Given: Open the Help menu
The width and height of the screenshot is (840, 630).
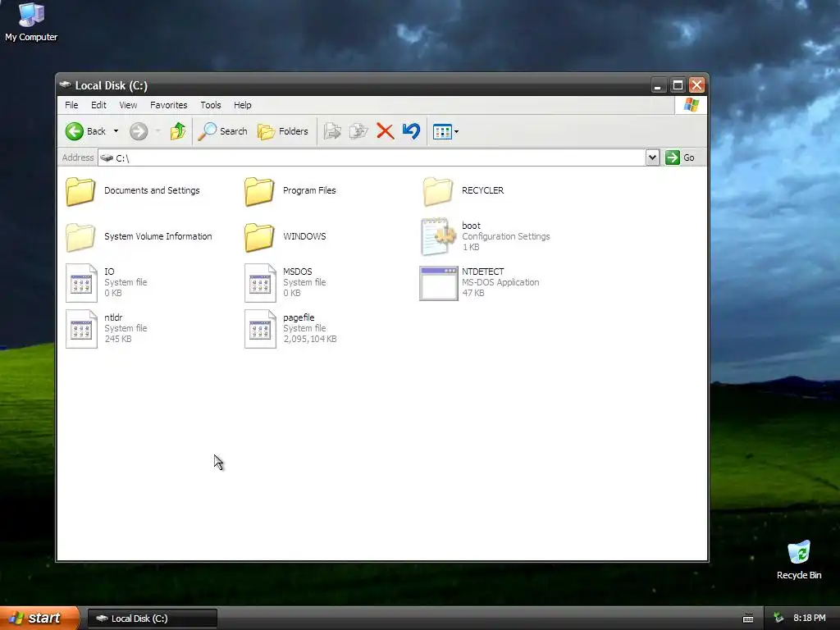Looking at the screenshot, I should tap(242, 105).
